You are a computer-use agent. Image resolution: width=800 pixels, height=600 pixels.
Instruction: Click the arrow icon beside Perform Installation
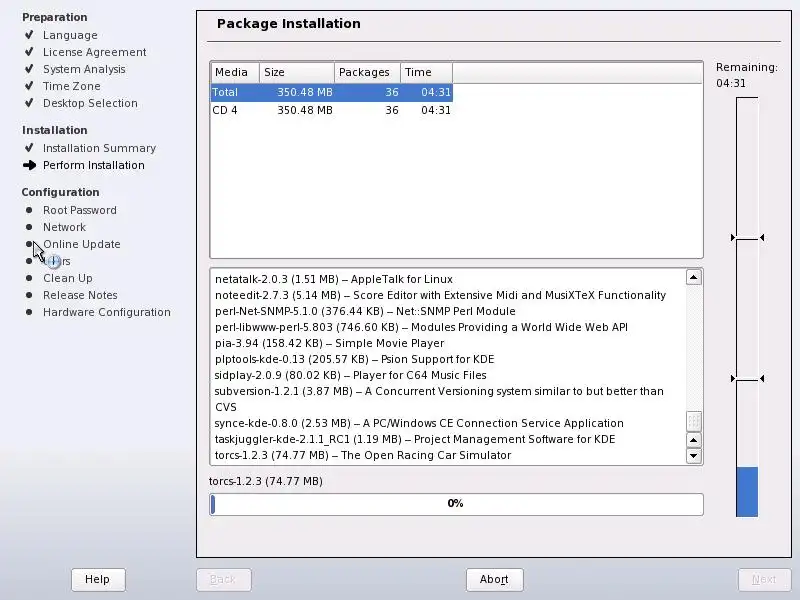click(30, 165)
